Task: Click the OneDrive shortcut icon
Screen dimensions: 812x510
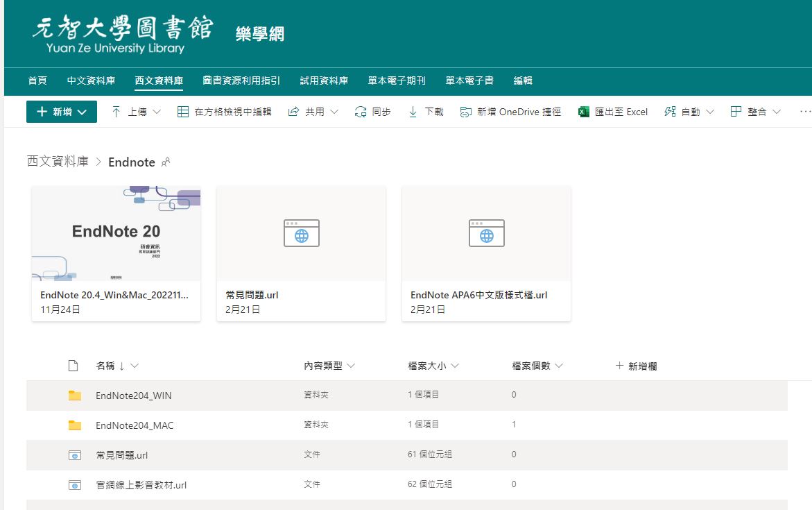Action: pos(465,112)
